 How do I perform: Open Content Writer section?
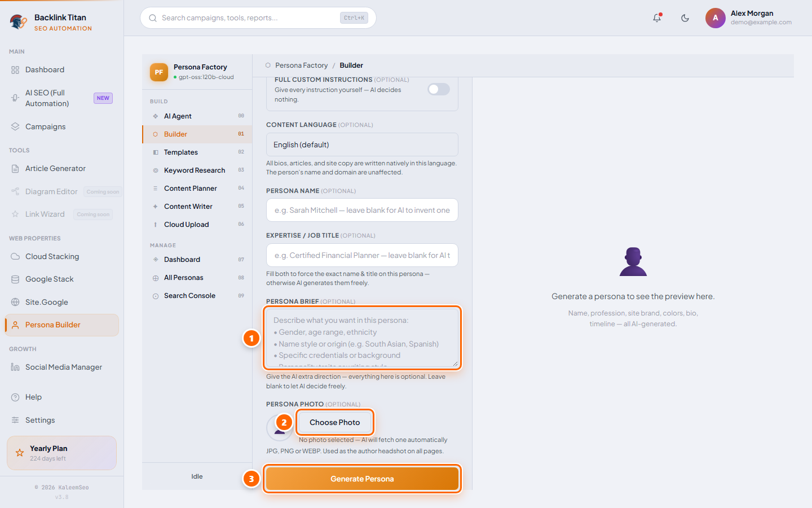197,207
